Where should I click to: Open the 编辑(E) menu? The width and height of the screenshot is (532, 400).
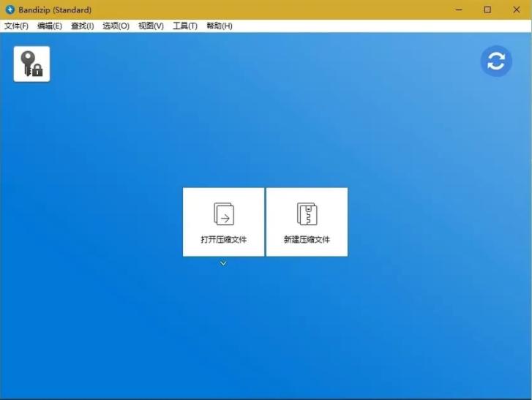[x=50, y=26]
